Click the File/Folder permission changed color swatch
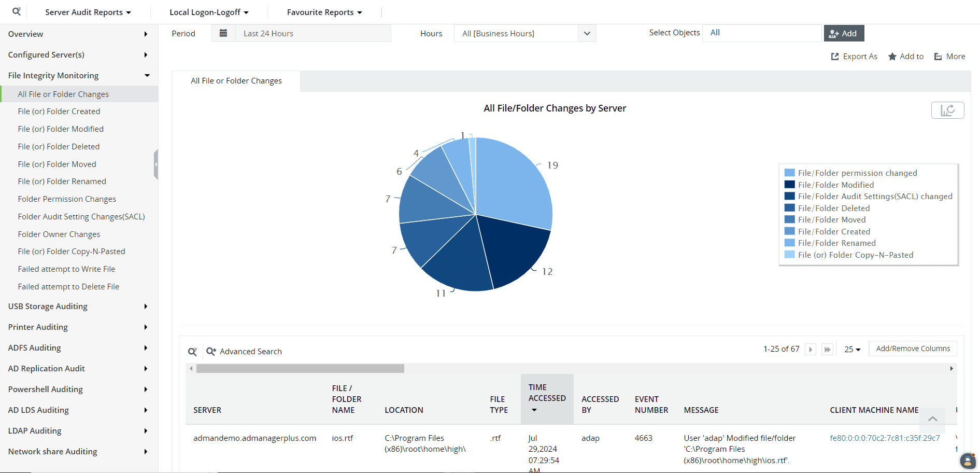980x473 pixels. click(789, 173)
